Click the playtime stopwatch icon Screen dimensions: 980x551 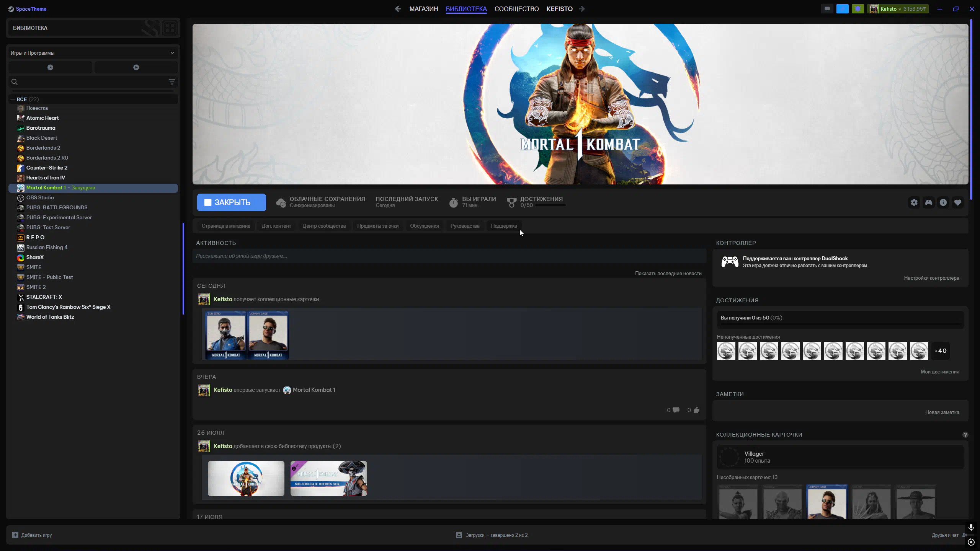pyautogui.click(x=454, y=202)
